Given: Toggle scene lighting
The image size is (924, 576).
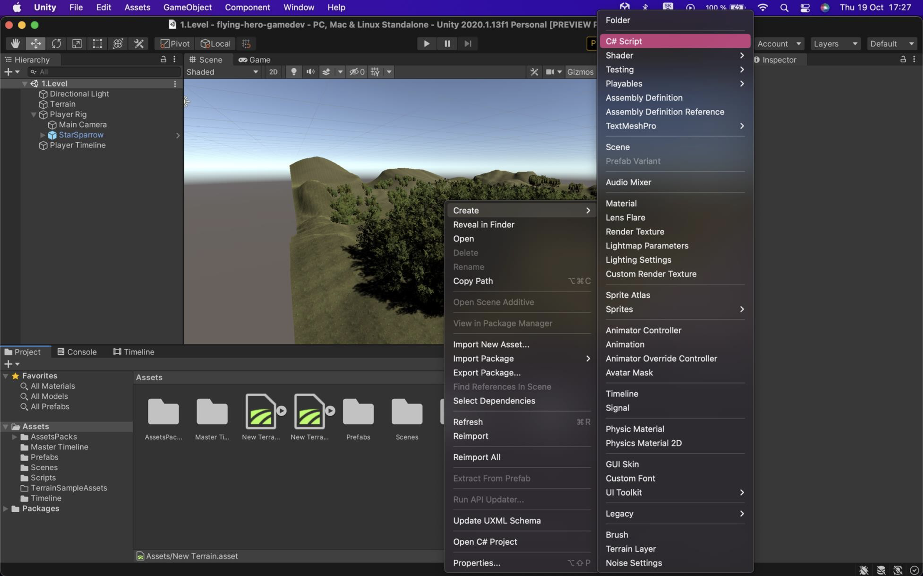Looking at the screenshot, I should [x=294, y=72].
